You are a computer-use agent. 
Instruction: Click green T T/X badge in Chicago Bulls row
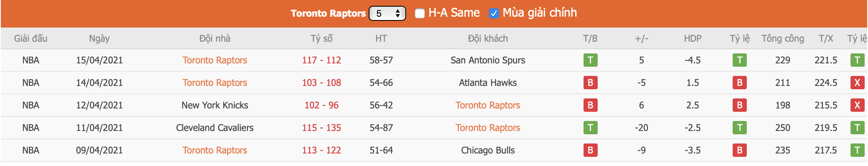click(x=857, y=150)
